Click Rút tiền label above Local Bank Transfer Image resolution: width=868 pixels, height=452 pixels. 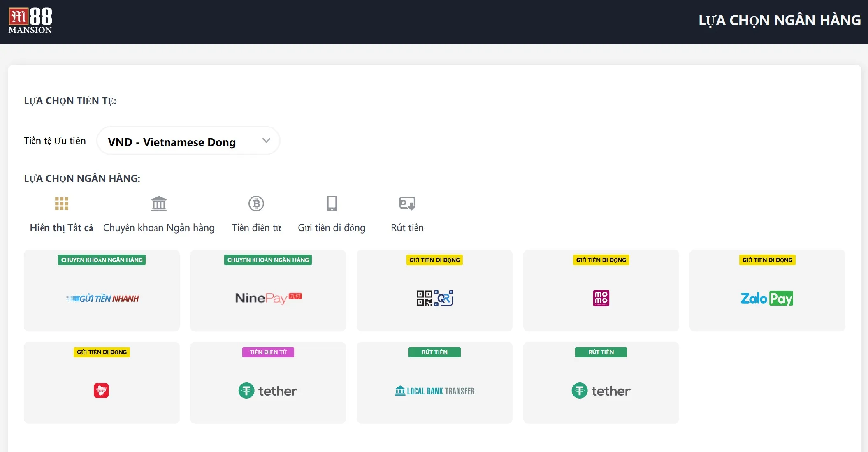coord(434,352)
